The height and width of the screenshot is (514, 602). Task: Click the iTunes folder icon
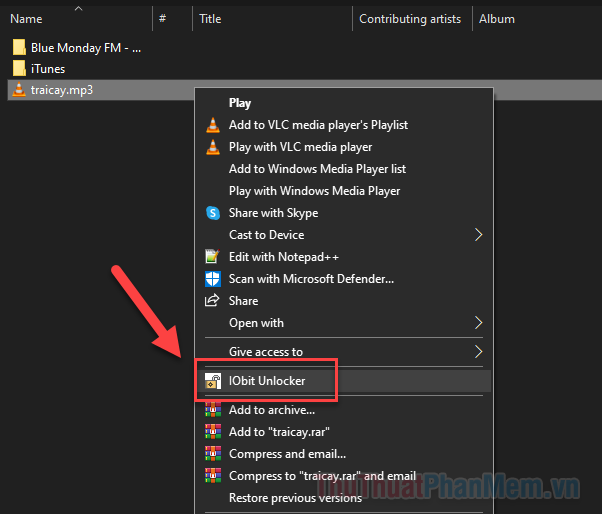pos(19,69)
